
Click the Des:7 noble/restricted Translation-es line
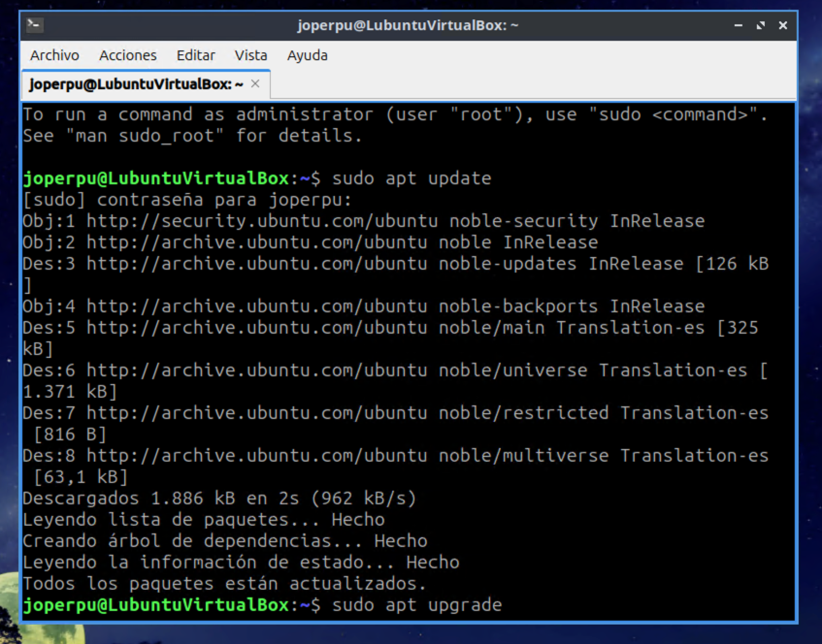(395, 413)
